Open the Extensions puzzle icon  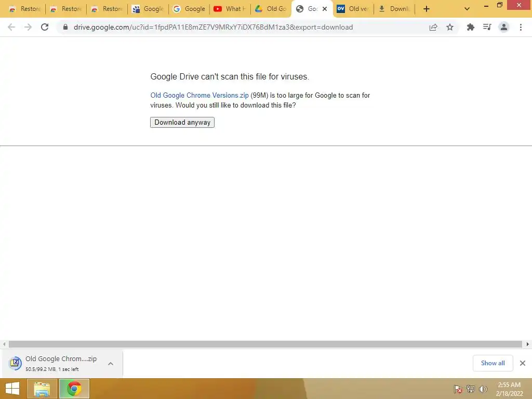(x=470, y=27)
